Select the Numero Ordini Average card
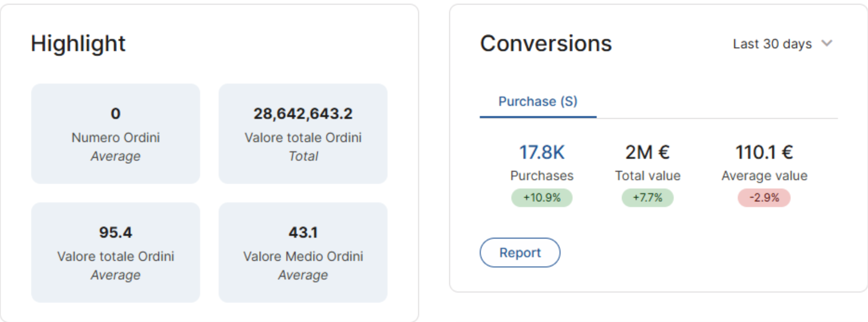Screen dimensions: 868x322 pos(115,134)
